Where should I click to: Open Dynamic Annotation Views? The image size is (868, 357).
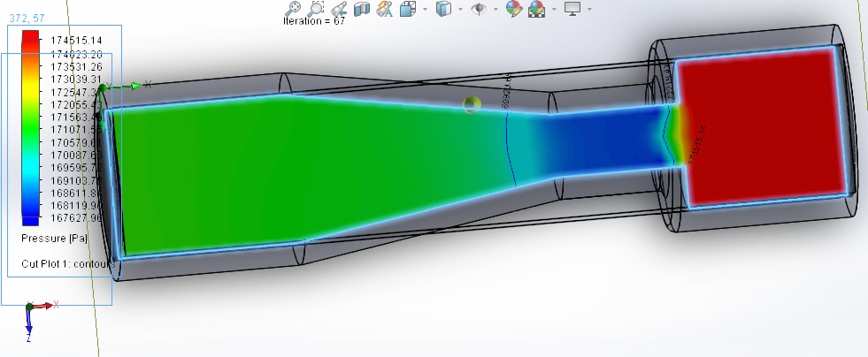[x=384, y=9]
